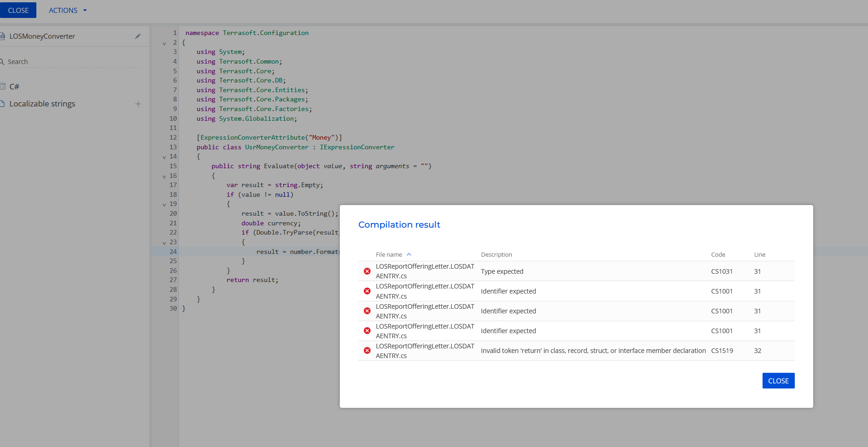Click the Search field in sidebar
This screenshot has width=868, height=447.
pyautogui.click(x=74, y=62)
